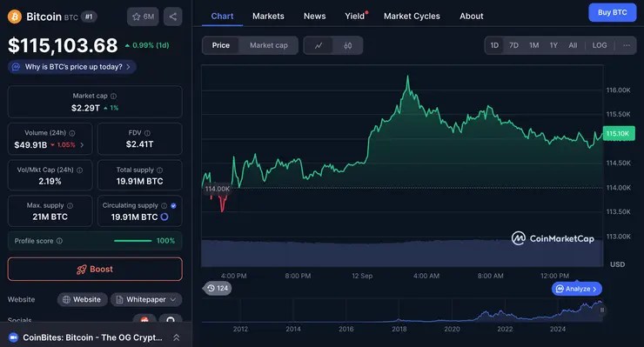The width and height of the screenshot is (644, 347).
Task: Select the 7D time range
Action: point(513,45)
